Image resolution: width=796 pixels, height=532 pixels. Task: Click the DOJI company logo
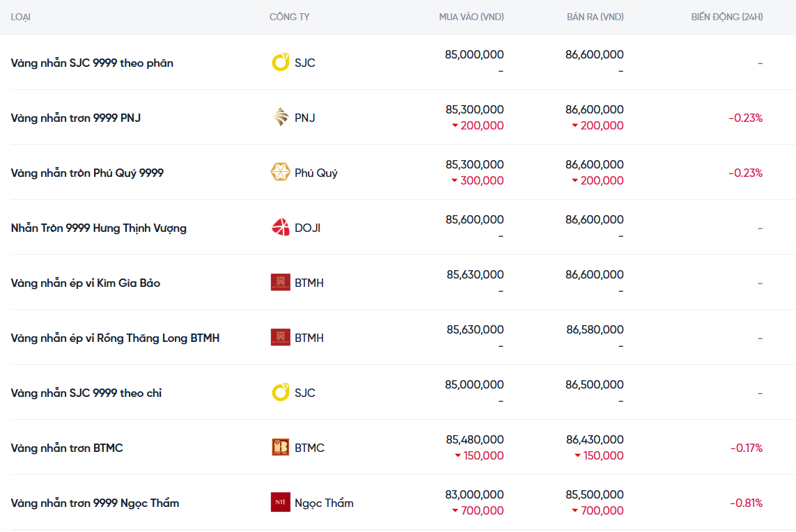[x=280, y=228]
